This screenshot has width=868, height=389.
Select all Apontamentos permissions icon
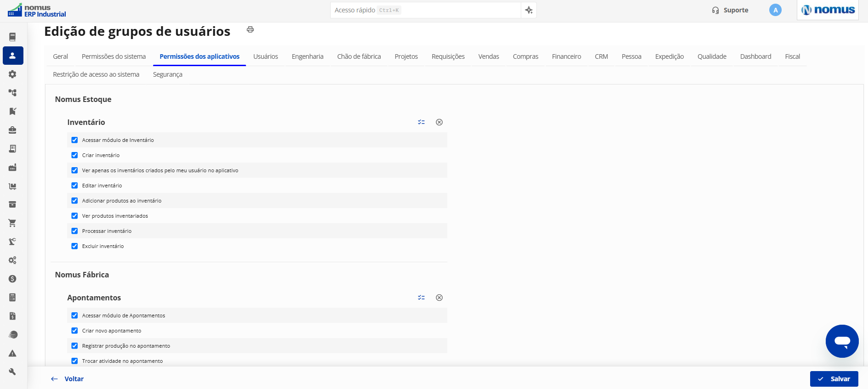point(421,298)
